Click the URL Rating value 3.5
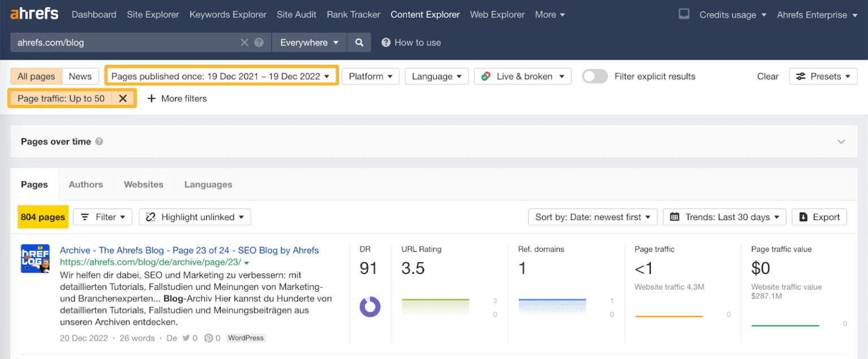 (413, 268)
